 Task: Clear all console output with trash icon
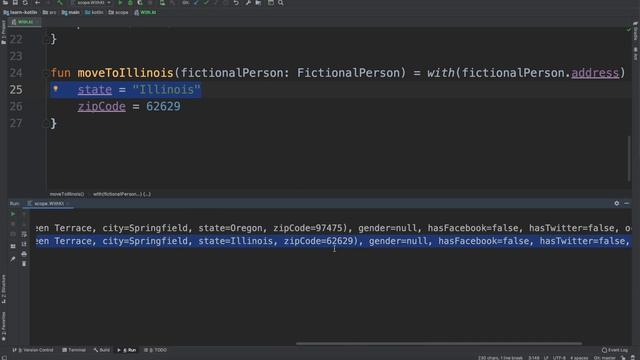tap(24, 264)
